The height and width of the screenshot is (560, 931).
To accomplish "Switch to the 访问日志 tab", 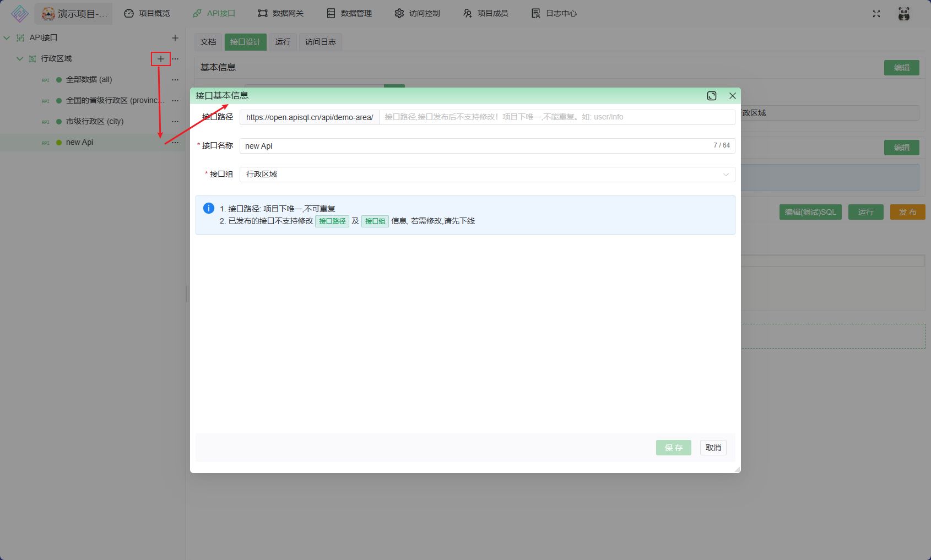I will click(320, 42).
